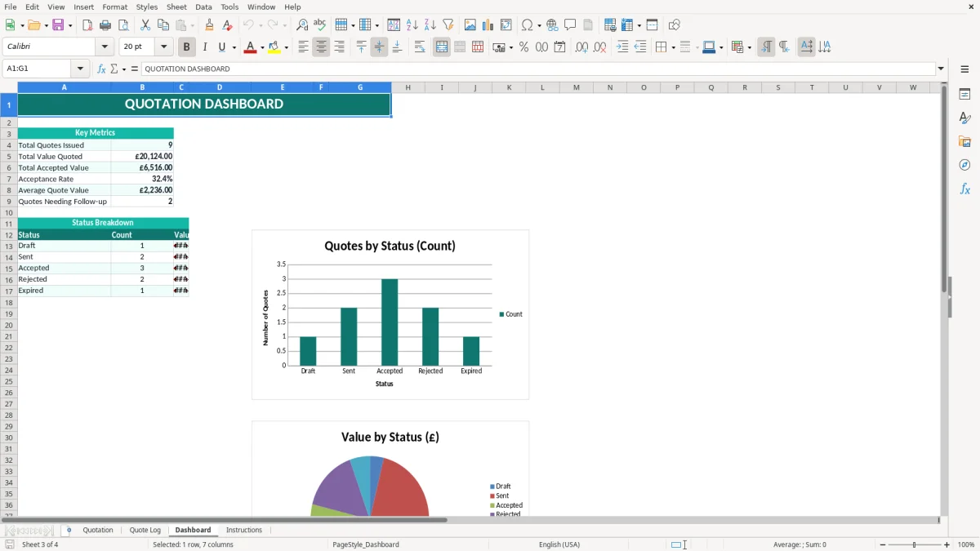Viewport: 980px width, 551px height.
Task: Export directly as PDF icon
Action: (87, 25)
